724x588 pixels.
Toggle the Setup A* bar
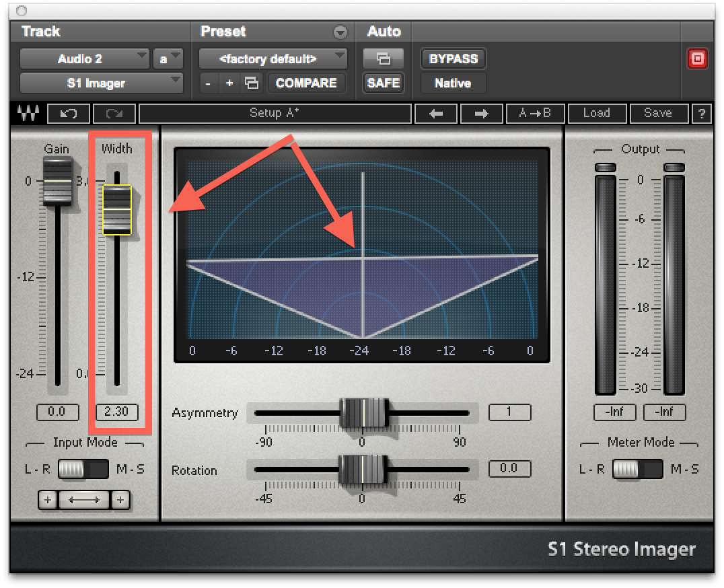[275, 114]
